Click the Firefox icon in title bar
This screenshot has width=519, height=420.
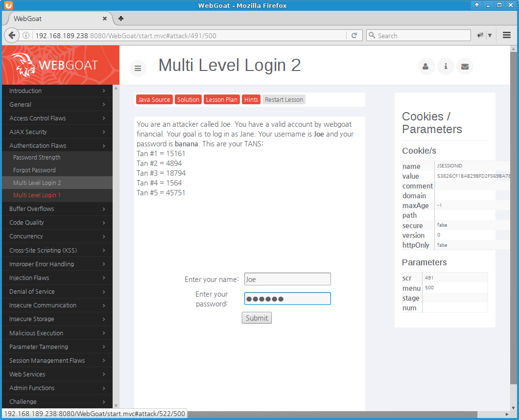8,5
